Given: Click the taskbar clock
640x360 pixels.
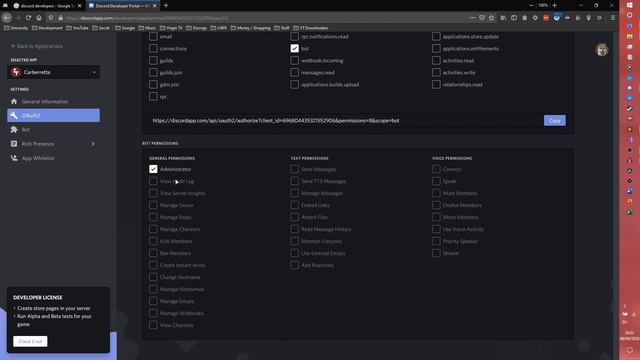Looking at the screenshot, I should coord(629,336).
